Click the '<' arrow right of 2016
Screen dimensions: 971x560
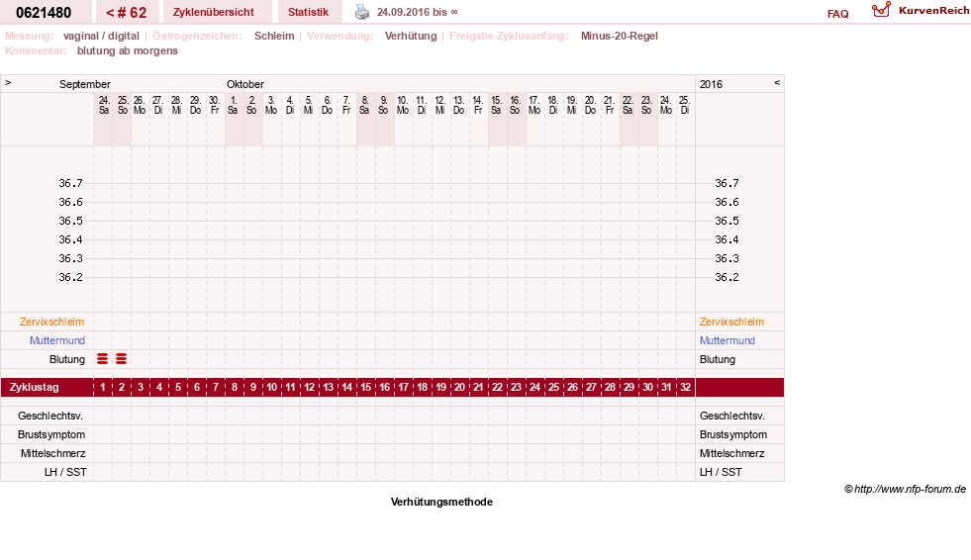pos(777,82)
